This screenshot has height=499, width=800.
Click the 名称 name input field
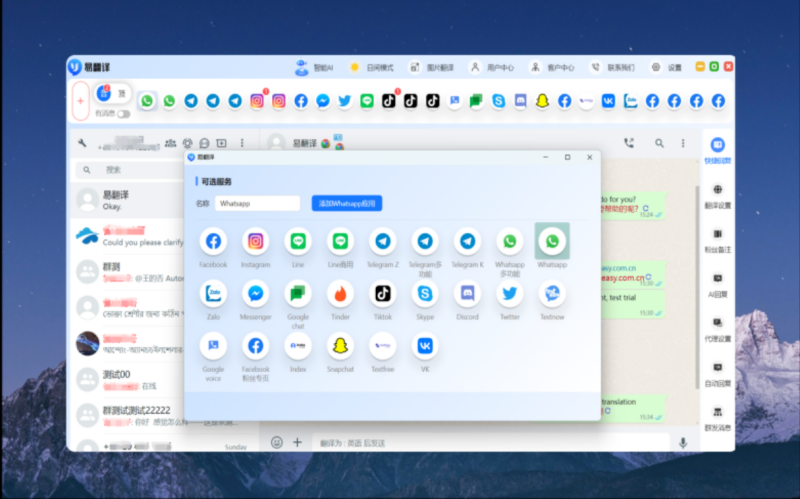(257, 203)
